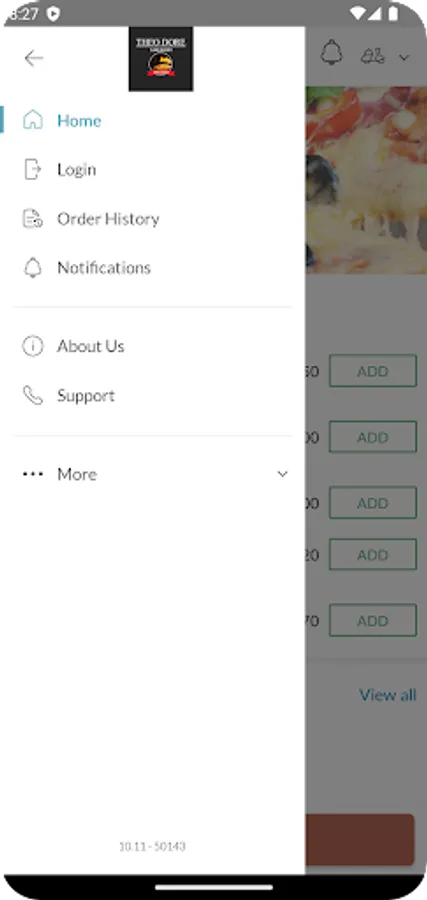Open the top bar notification bell

(x=331, y=53)
